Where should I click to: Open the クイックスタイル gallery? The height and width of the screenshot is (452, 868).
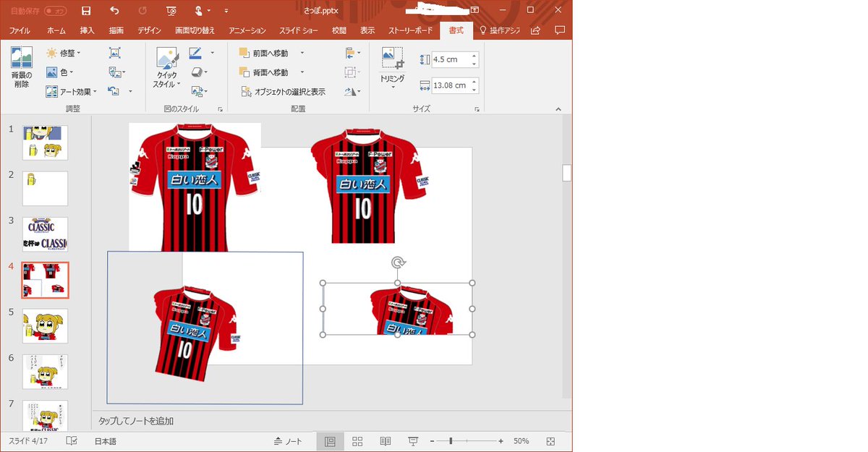tap(166, 69)
